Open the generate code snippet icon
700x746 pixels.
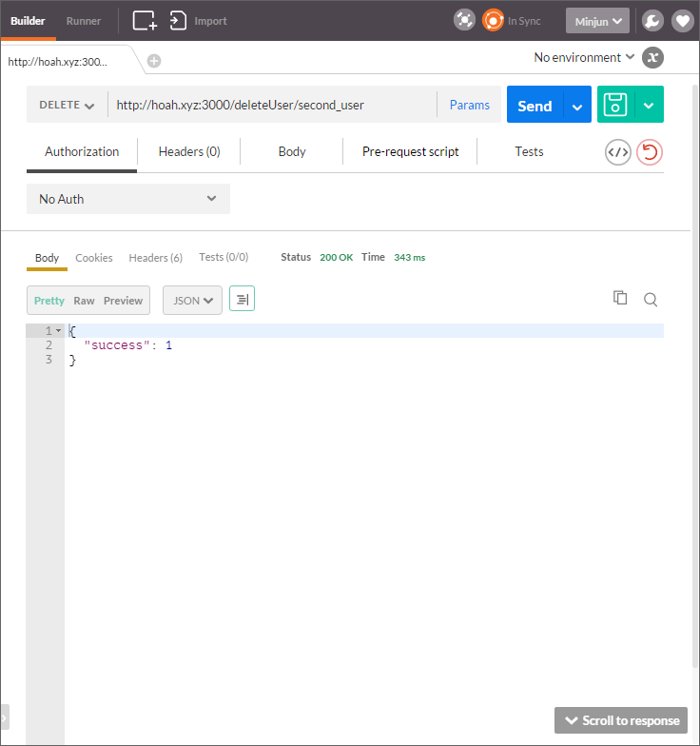pyautogui.click(x=618, y=152)
